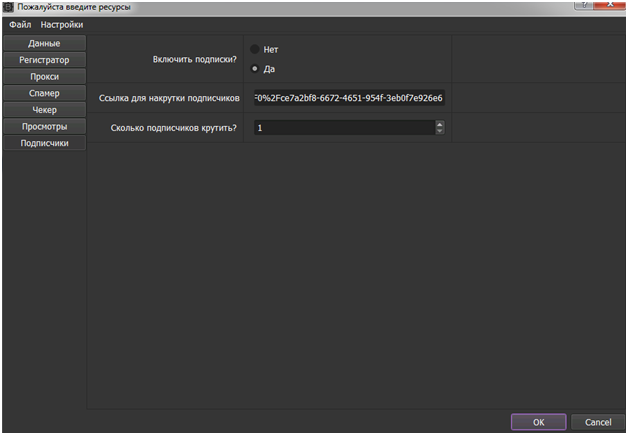Decrease subscriber count with down arrow
Screen dimensions: 628x435
pos(439,131)
